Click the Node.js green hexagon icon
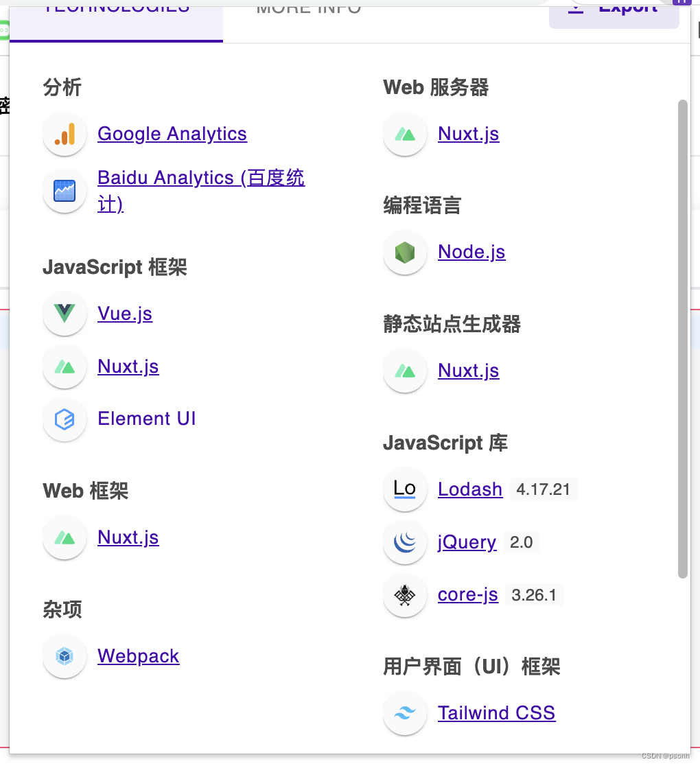This screenshot has height=766, width=700. 405,252
